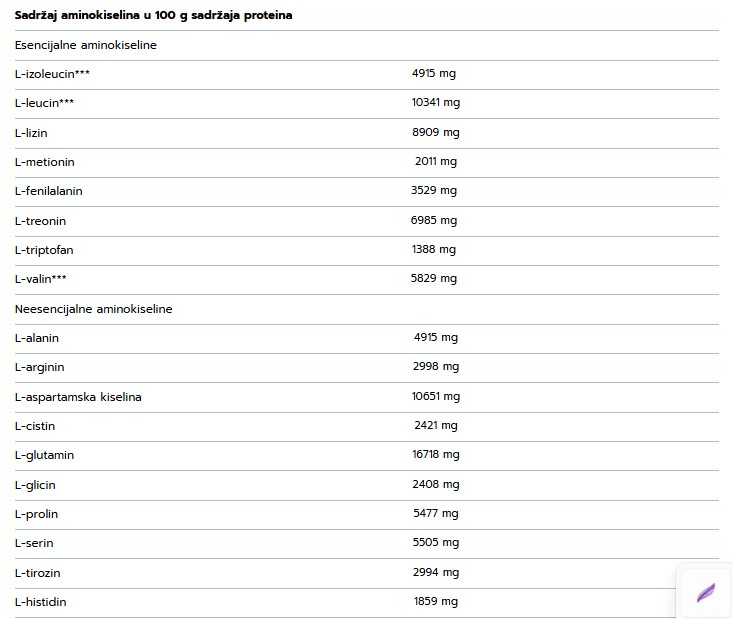Select the L-aspartamska kiselina row label
This screenshot has width=733, height=619.
78,397
